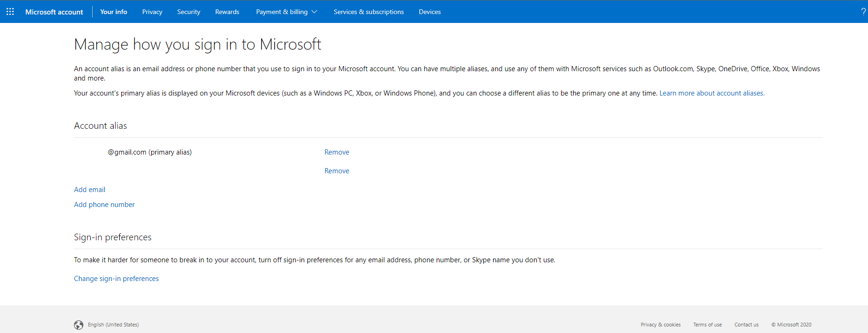
Task: Go to the Devices tab
Action: click(x=430, y=12)
